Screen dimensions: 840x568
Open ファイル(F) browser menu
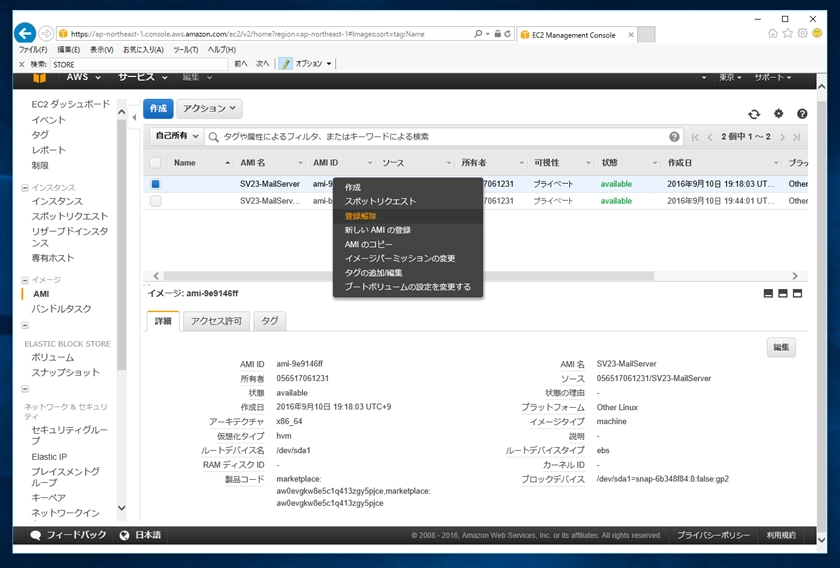click(33, 49)
